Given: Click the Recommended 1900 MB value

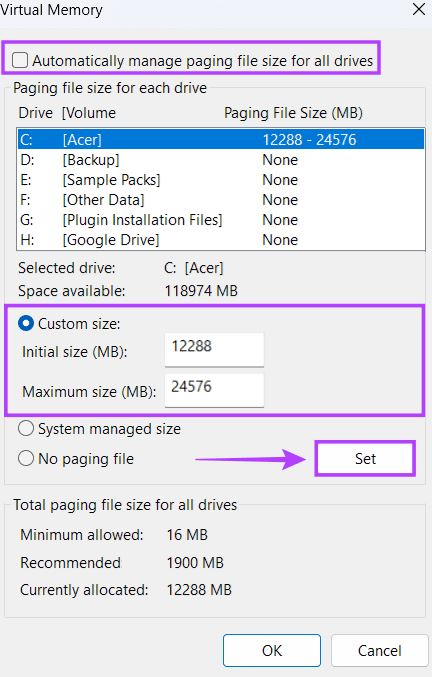Looking at the screenshot, I should pyautogui.click(x=195, y=563).
